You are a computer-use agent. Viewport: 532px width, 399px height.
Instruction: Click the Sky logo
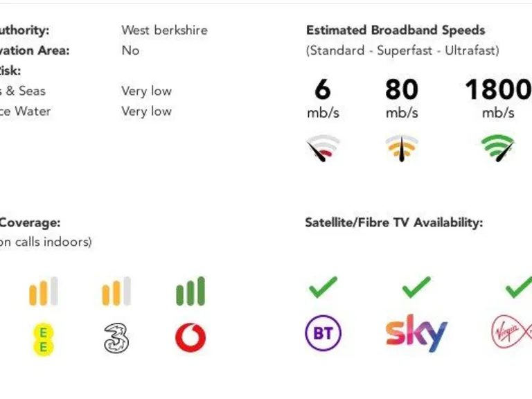pos(416,333)
